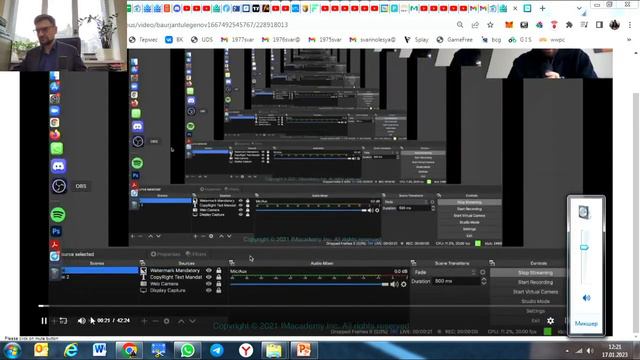Toggle visibility of CopyRight Text source
The image size is (640, 360).
point(209,277)
